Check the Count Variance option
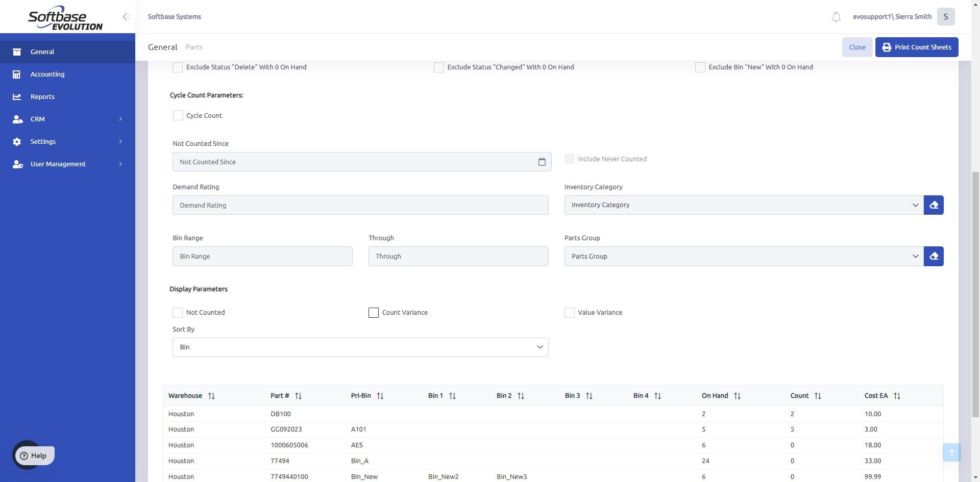The width and height of the screenshot is (980, 482). click(374, 313)
